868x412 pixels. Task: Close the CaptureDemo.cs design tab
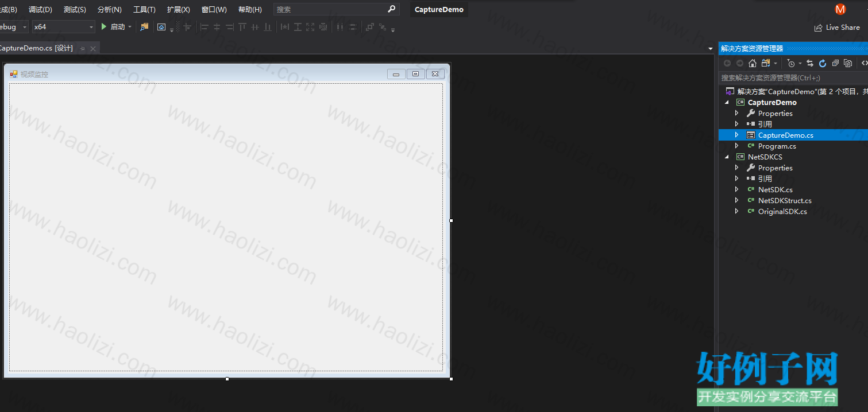click(x=92, y=49)
